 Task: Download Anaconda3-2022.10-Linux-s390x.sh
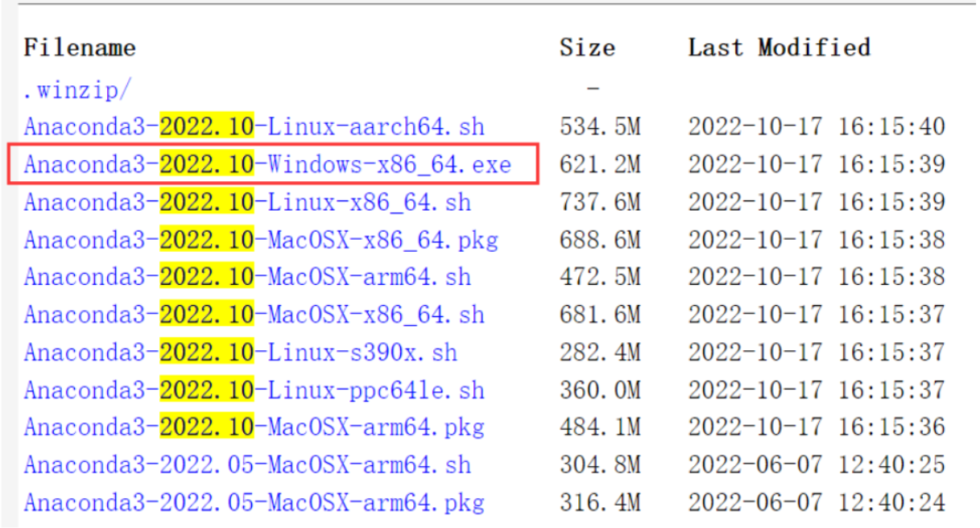pos(241,353)
